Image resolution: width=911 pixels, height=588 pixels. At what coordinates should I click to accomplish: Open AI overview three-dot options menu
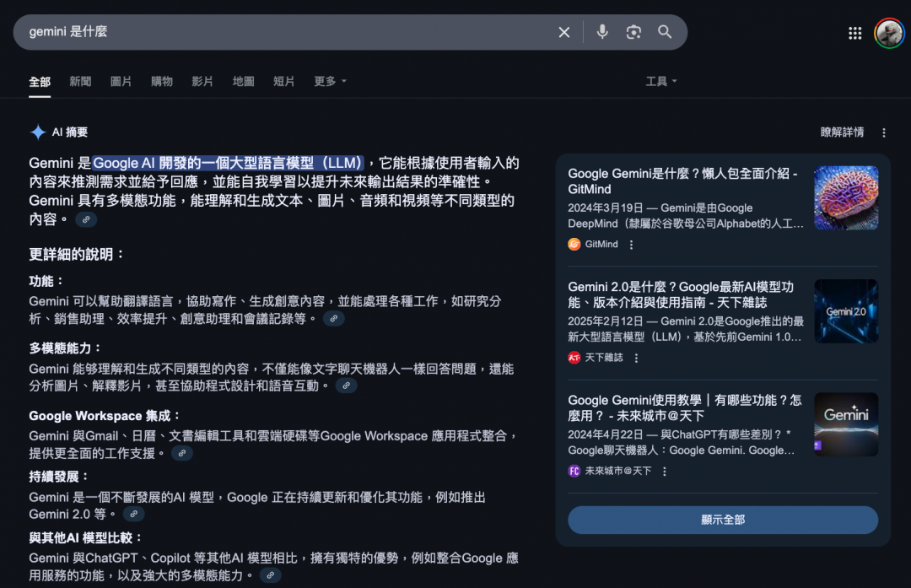[x=883, y=132]
